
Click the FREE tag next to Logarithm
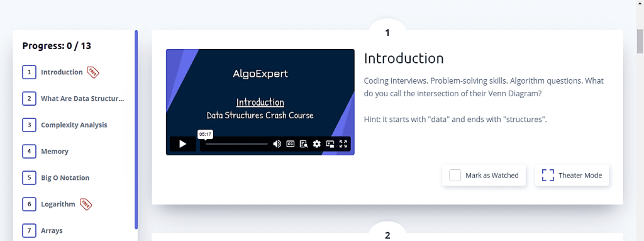(86, 204)
